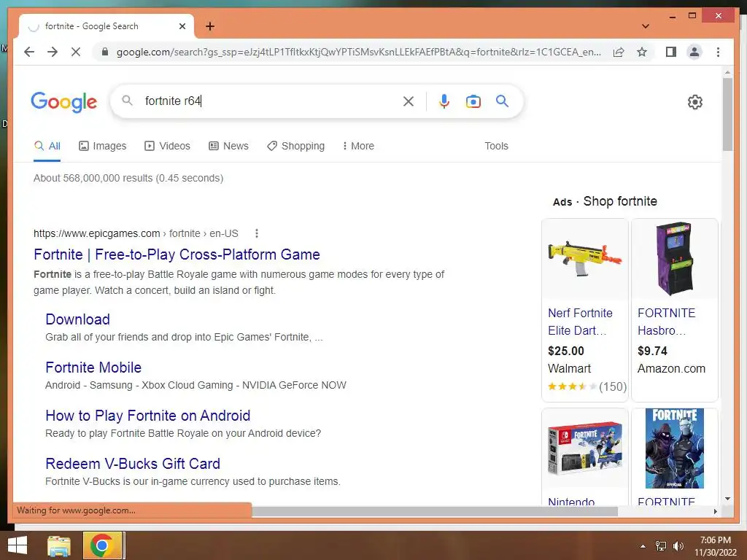Open Redeem V-Bucks Gift Card link
Viewport: 747px width, 560px height.
tap(133, 463)
